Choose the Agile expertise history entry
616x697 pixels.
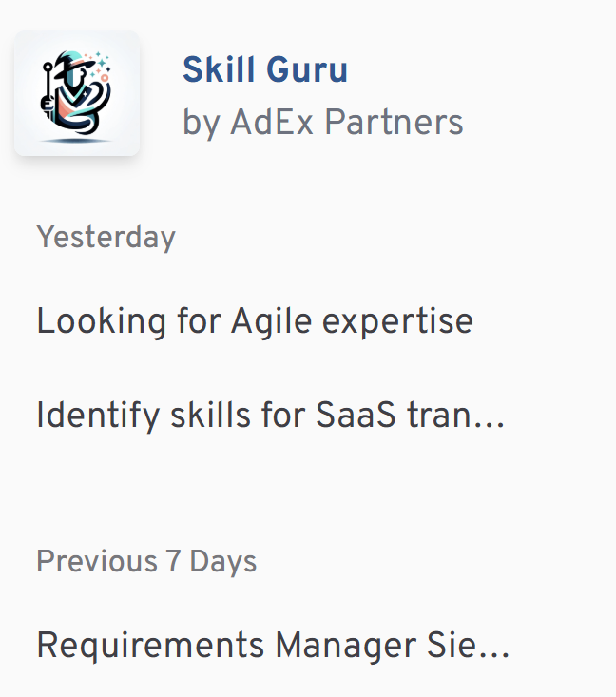254,321
